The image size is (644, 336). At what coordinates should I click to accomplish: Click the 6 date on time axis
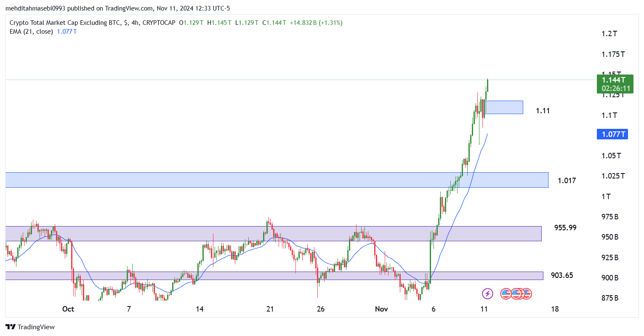433,309
